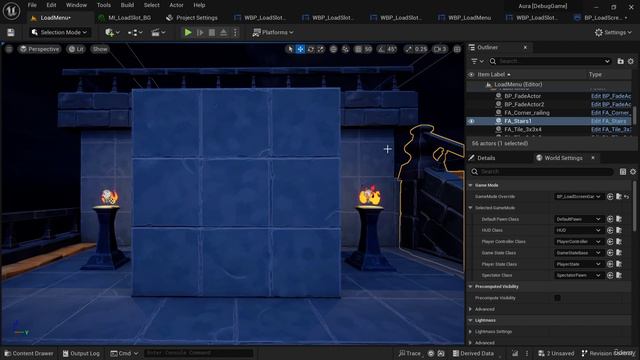640x360 pixels.
Task: Open the Build menu
Action: pyautogui.click(x=127, y=5)
